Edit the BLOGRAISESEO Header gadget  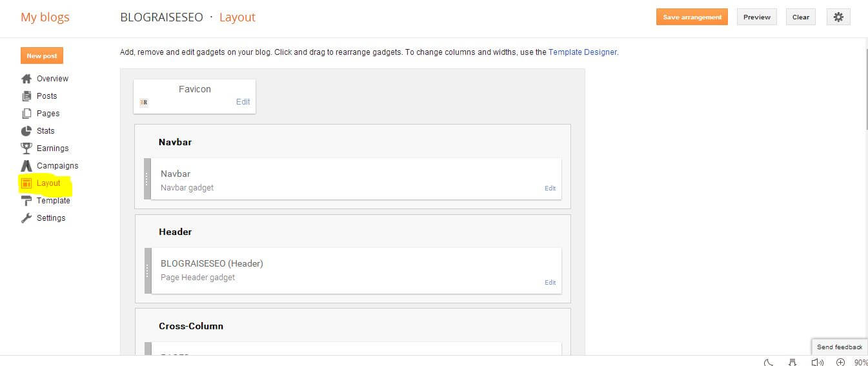(550, 283)
